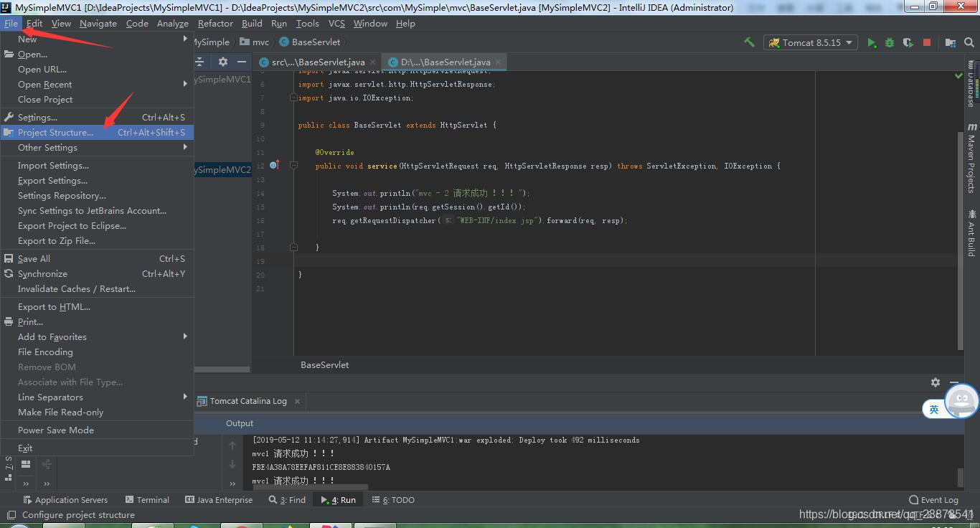The height and width of the screenshot is (528, 980).
Task: Select MySimpleMVC2 project tree row
Action: tap(222, 170)
